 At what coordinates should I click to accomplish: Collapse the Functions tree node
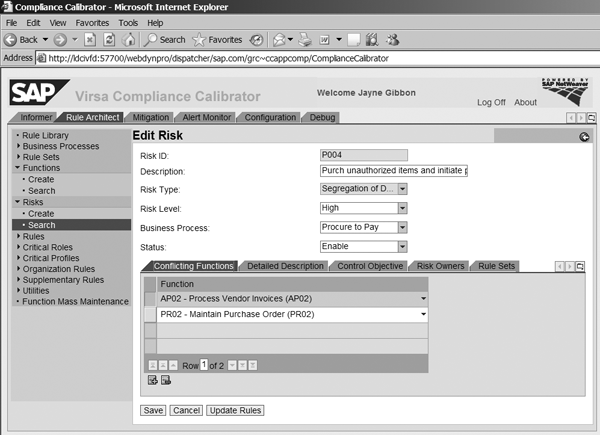(18, 168)
